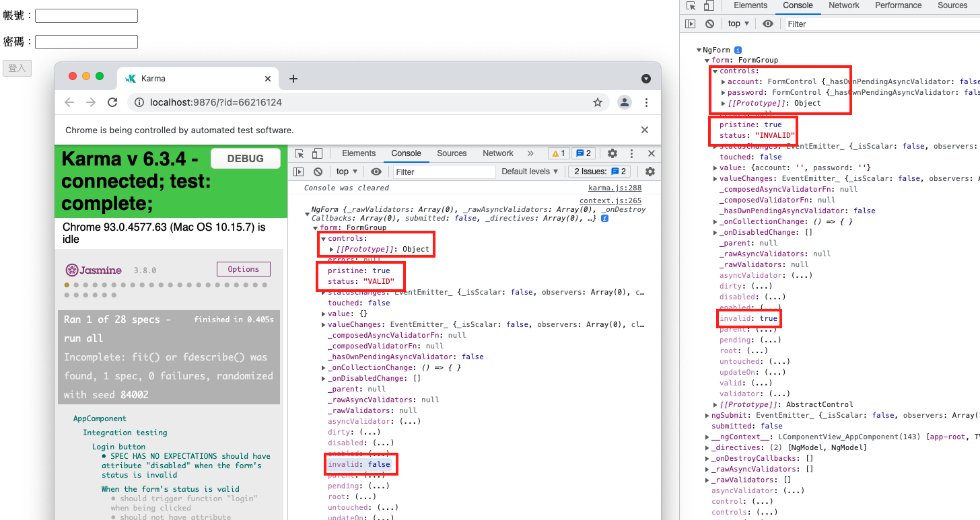Clear console in right DevTools panel
This screenshot has width=980, height=520.
[x=709, y=24]
